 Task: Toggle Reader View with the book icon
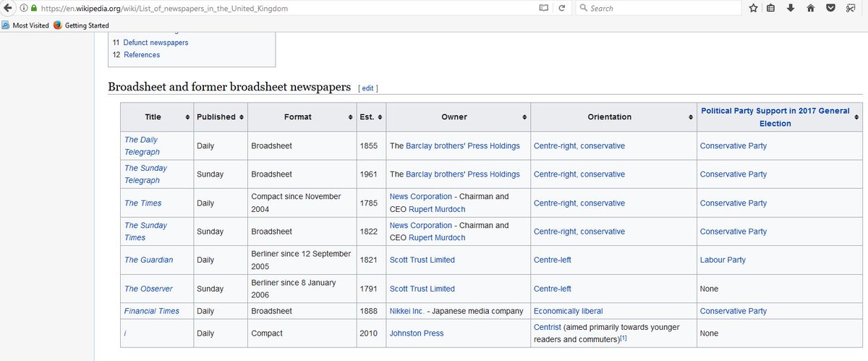click(543, 8)
